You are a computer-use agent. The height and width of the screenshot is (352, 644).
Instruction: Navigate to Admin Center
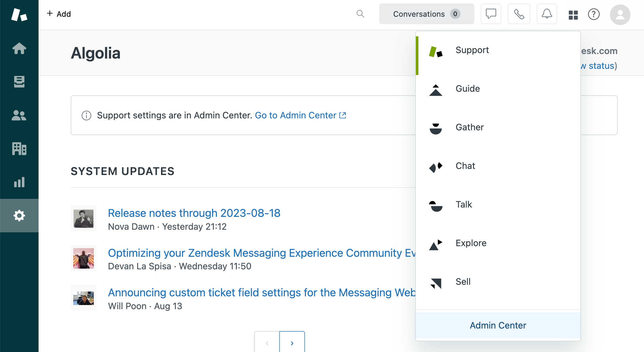pyautogui.click(x=498, y=325)
